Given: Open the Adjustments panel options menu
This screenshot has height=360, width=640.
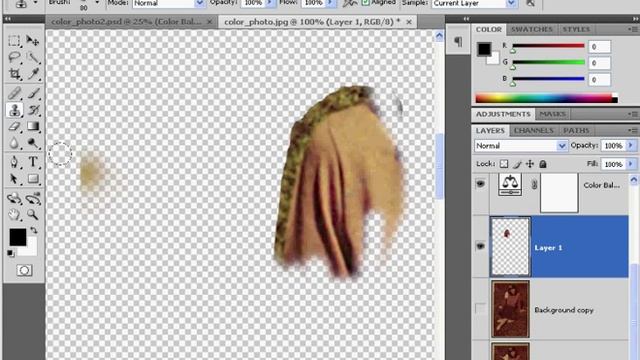Looking at the screenshot, I should pyautogui.click(x=633, y=114).
